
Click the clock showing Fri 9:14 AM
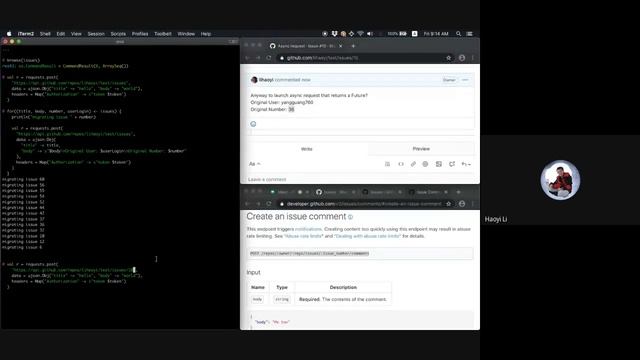436,34
